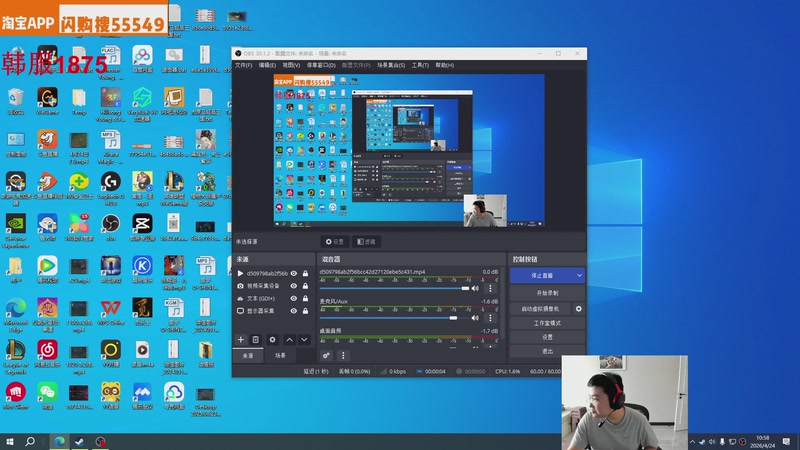This screenshot has height=450, width=800.
Task: Open advanced audio properties gear in mixer
Action: pos(326,355)
